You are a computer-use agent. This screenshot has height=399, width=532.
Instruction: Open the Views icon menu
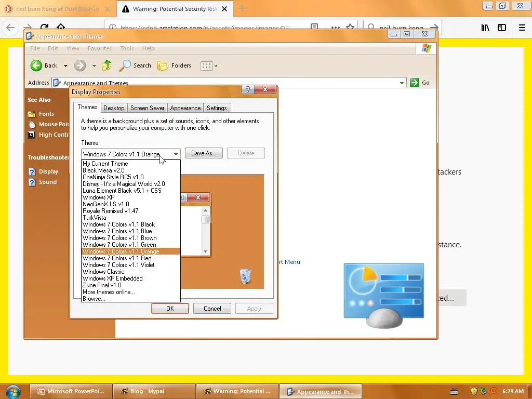[x=206, y=65]
